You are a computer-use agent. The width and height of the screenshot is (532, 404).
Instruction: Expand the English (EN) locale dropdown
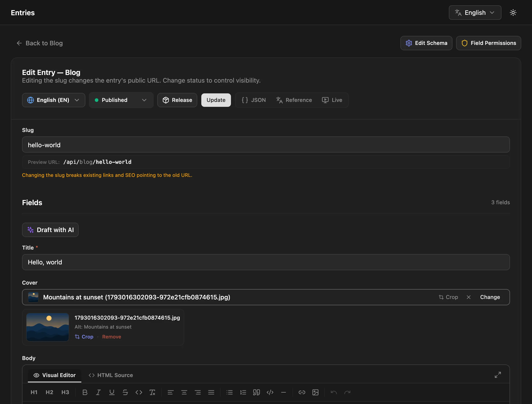tap(53, 100)
